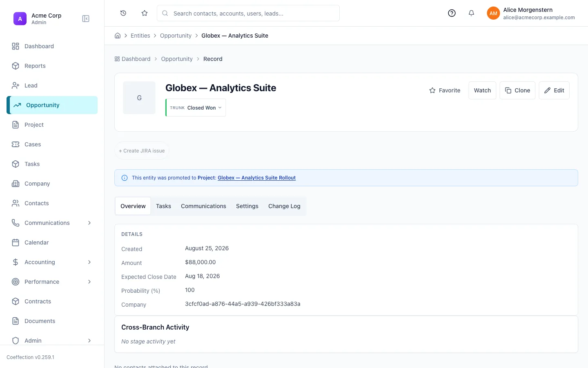The width and height of the screenshot is (588, 368).
Task: Collapse the sidebar panel icon
Action: (x=86, y=19)
